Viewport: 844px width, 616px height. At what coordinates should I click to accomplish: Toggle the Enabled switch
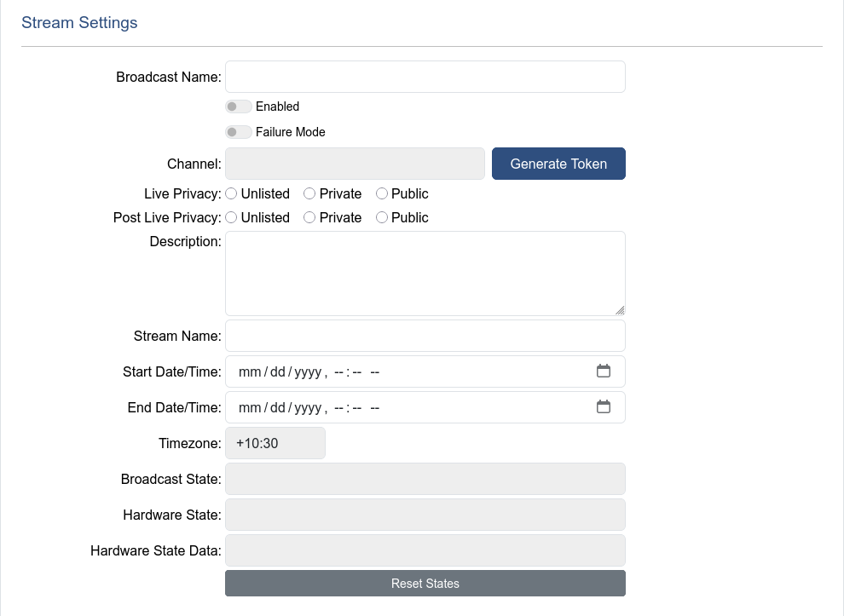tap(238, 107)
